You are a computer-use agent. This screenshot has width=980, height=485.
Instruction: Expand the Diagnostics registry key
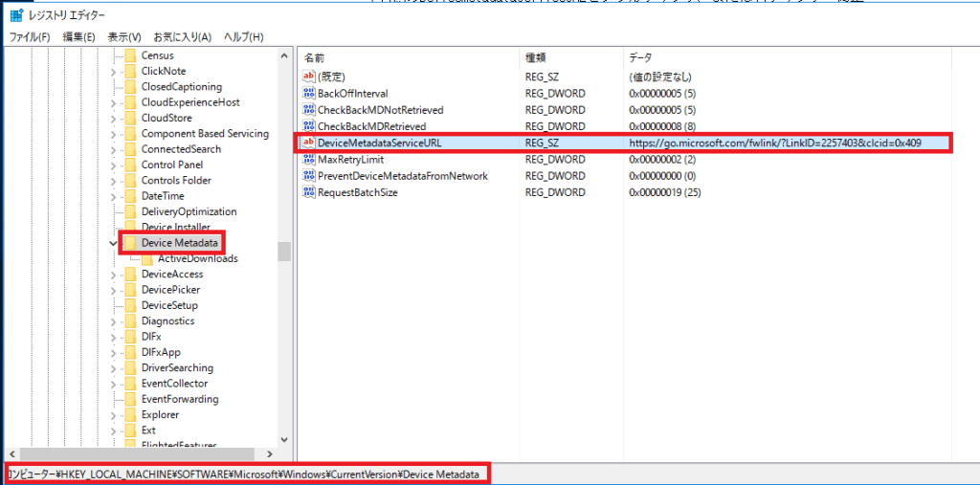[114, 321]
